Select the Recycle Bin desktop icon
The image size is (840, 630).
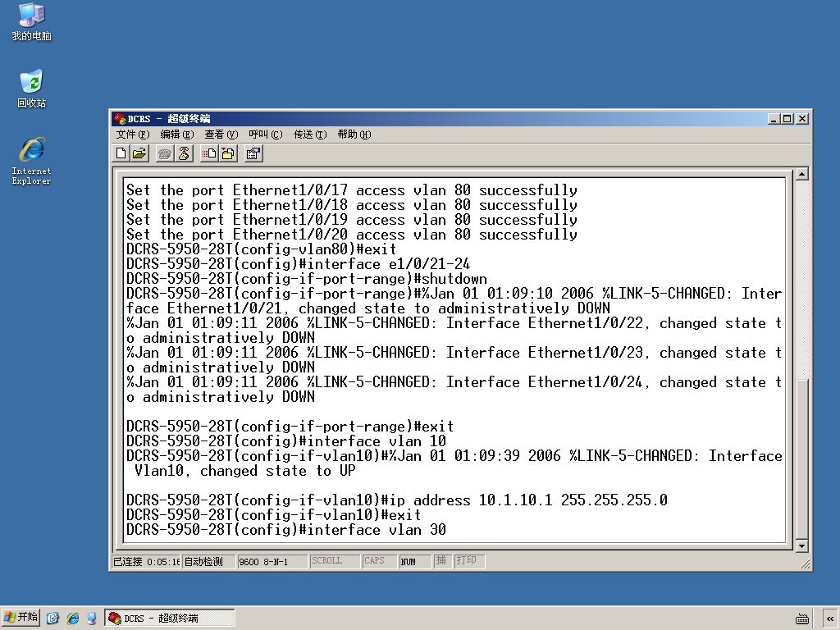pyautogui.click(x=32, y=89)
